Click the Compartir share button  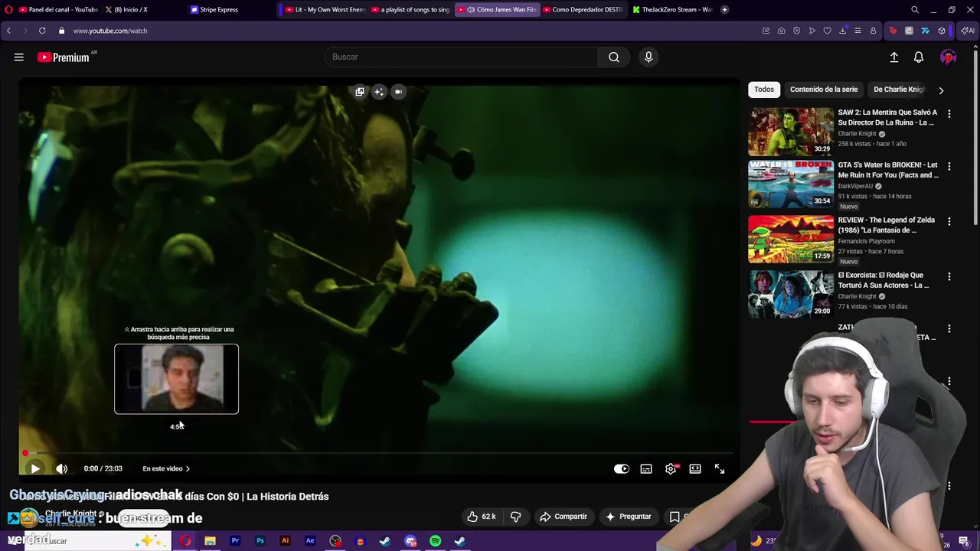point(563,517)
